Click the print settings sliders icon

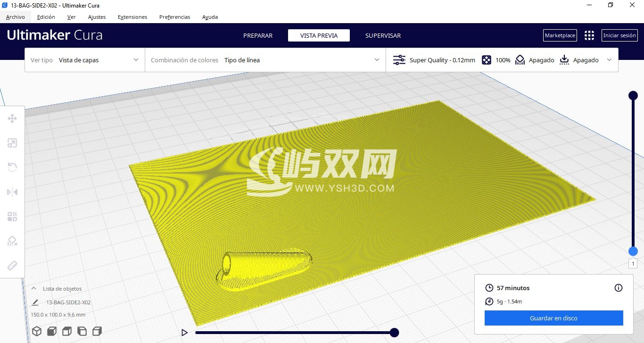(399, 60)
